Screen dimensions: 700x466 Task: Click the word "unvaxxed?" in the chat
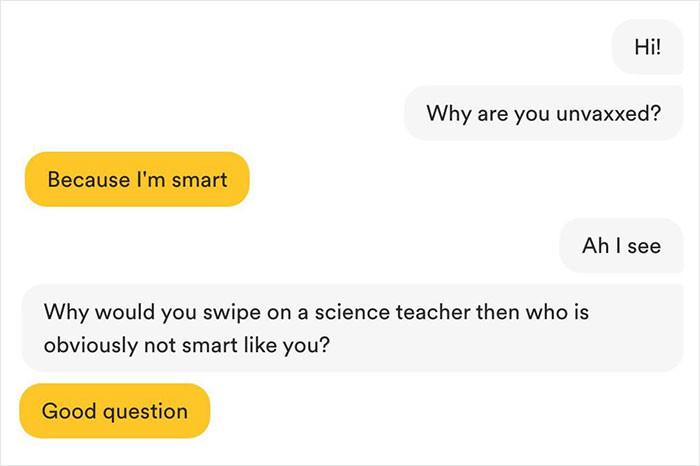[613, 111]
